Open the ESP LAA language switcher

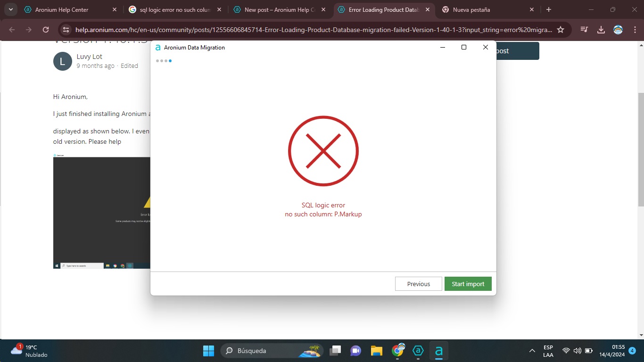tap(548, 351)
